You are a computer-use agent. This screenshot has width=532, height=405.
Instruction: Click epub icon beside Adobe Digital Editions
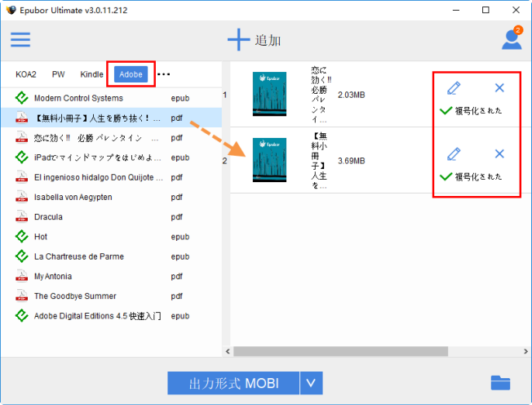pos(22,316)
